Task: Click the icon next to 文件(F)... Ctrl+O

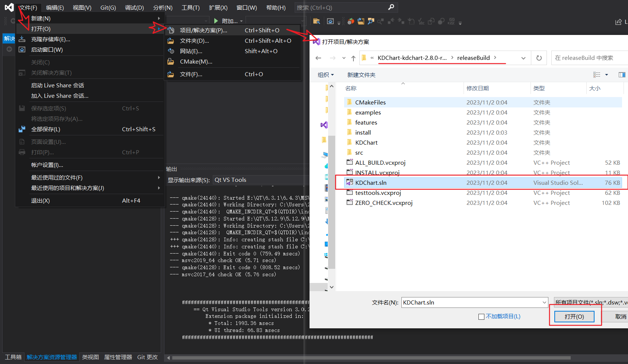Action: point(171,74)
